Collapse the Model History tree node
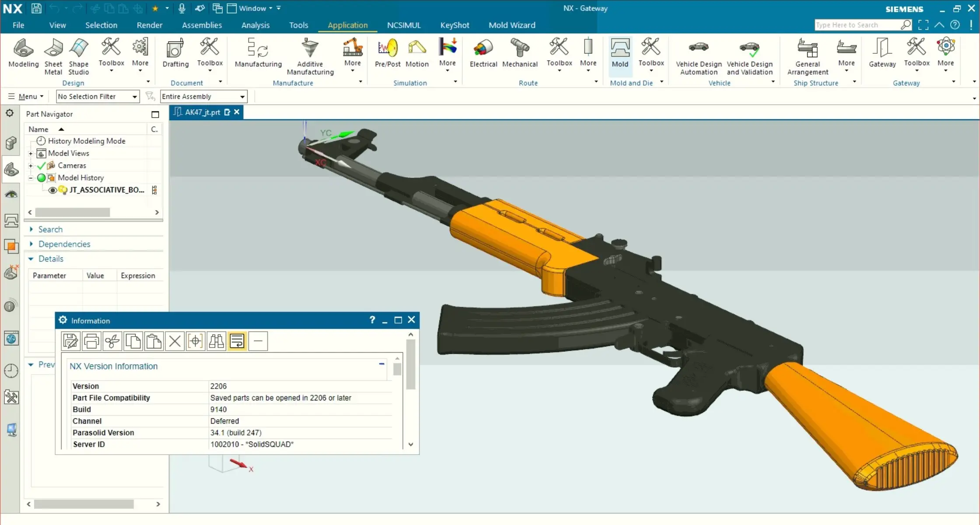 (31, 178)
